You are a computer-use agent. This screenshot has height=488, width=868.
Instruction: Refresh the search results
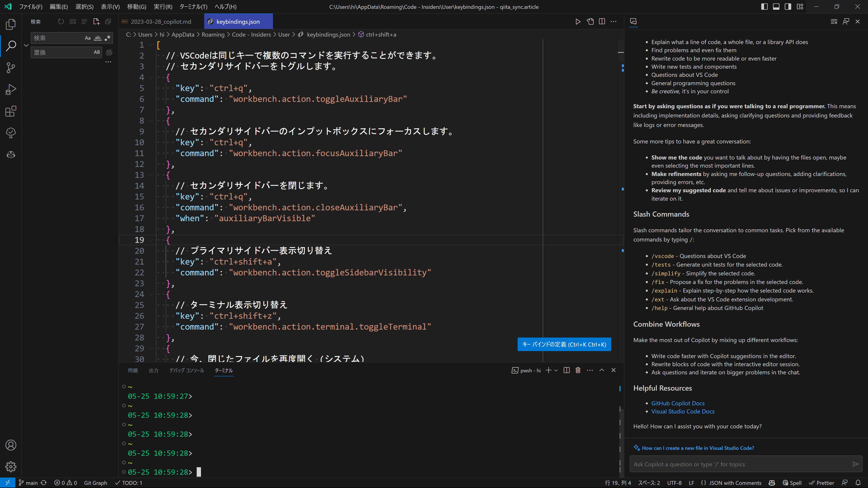61,21
